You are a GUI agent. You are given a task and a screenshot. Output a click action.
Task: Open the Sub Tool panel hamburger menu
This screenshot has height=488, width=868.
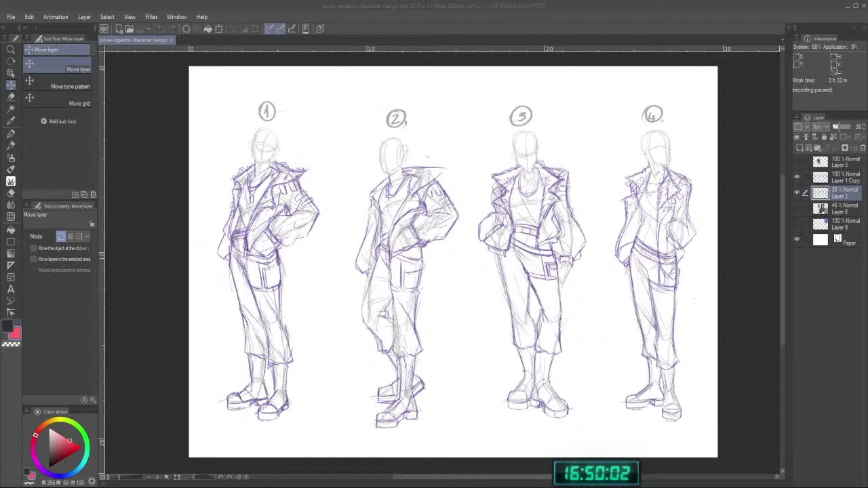[27, 39]
